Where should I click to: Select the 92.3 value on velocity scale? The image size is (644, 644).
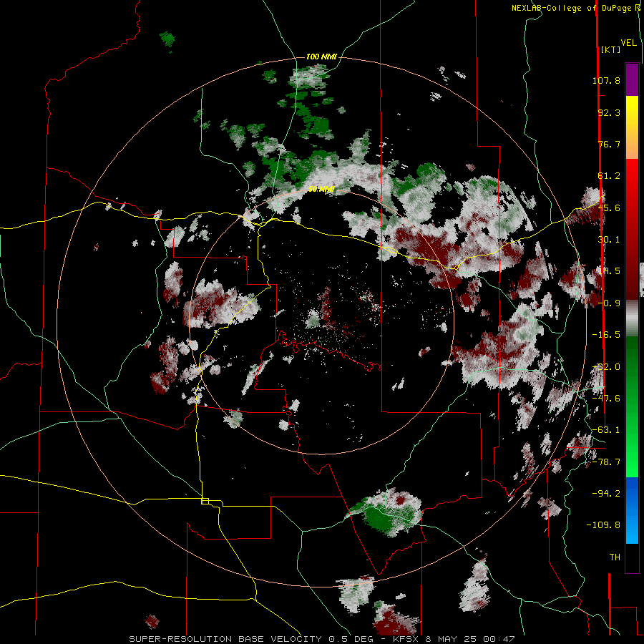[x=609, y=112]
